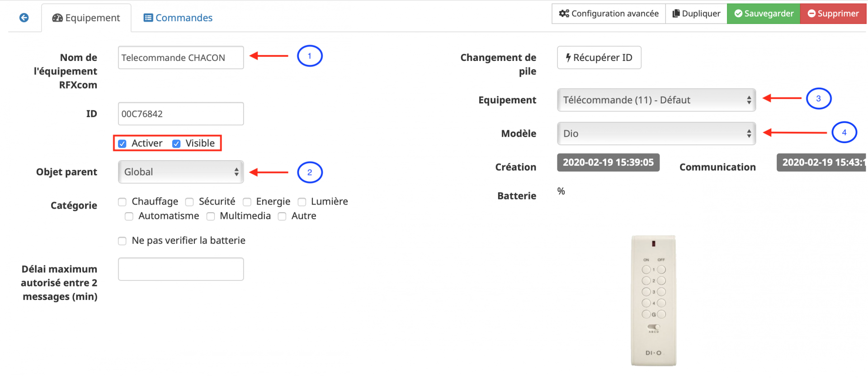Expand the Equipement type dropdown
The image size is (868, 378).
click(656, 100)
